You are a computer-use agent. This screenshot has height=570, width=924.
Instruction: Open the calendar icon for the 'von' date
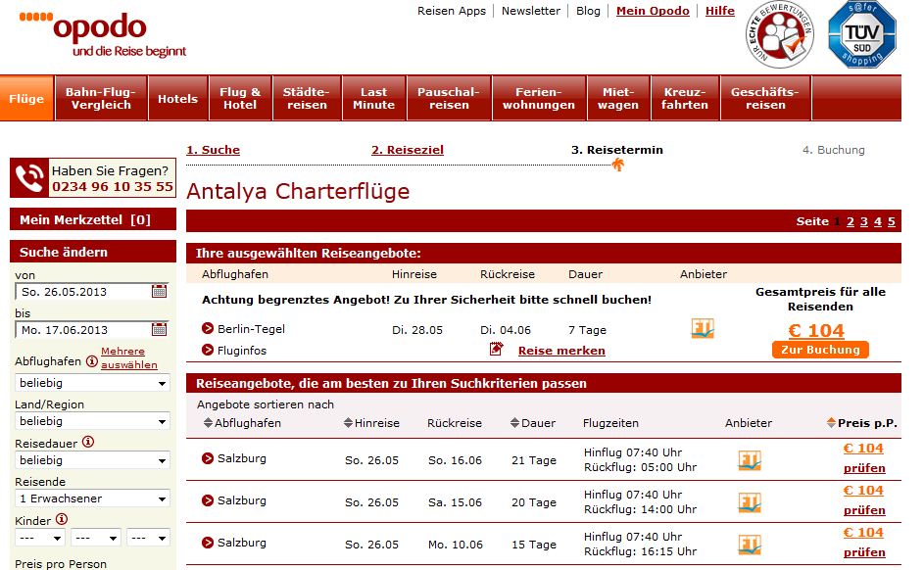click(x=159, y=291)
